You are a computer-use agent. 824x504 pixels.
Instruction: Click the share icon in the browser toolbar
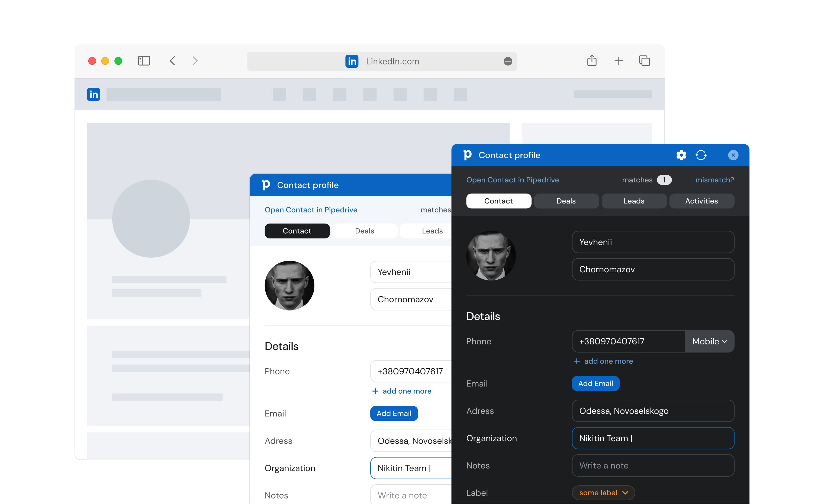tap(592, 61)
